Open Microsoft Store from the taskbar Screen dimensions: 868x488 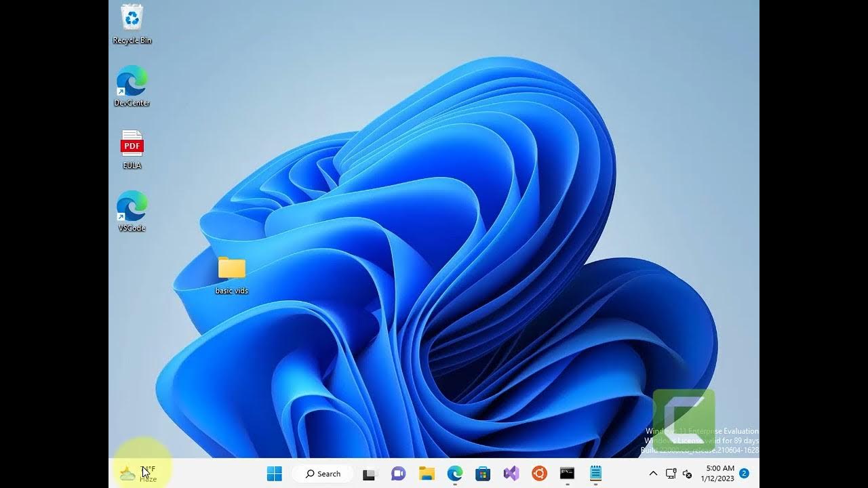coord(483,474)
